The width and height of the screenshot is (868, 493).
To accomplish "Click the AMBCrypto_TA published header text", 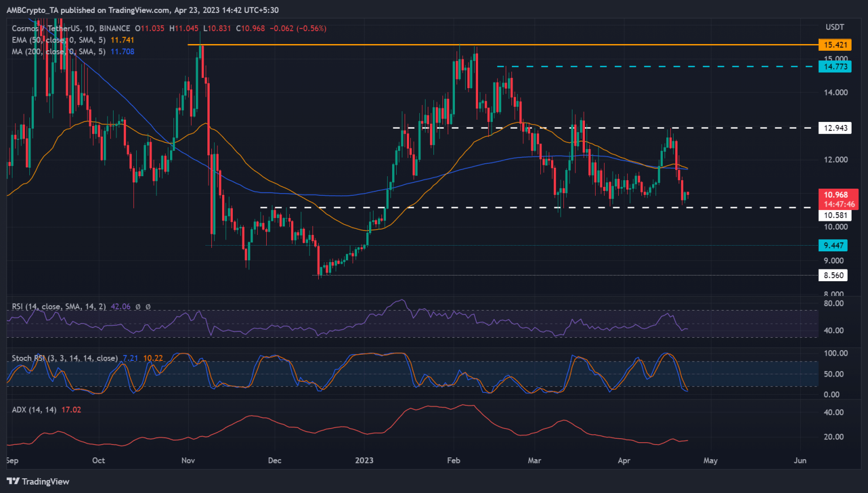I will [142, 10].
